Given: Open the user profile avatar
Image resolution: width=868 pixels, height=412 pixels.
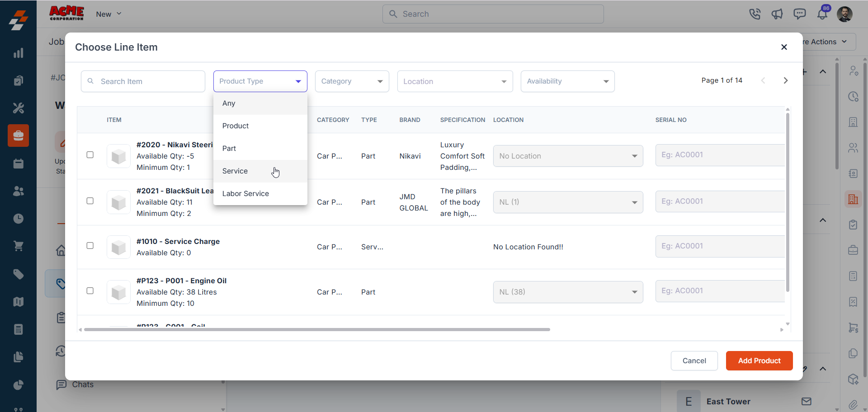Looking at the screenshot, I should point(844,14).
